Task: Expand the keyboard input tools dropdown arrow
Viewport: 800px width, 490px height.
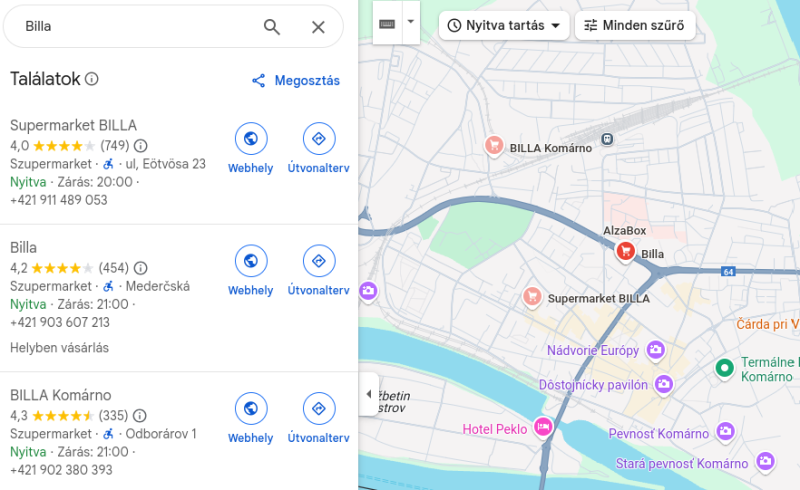Action: pyautogui.click(x=411, y=22)
